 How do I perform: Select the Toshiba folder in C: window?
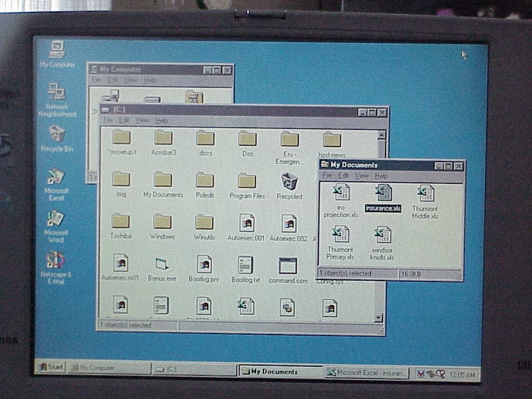[x=121, y=227]
